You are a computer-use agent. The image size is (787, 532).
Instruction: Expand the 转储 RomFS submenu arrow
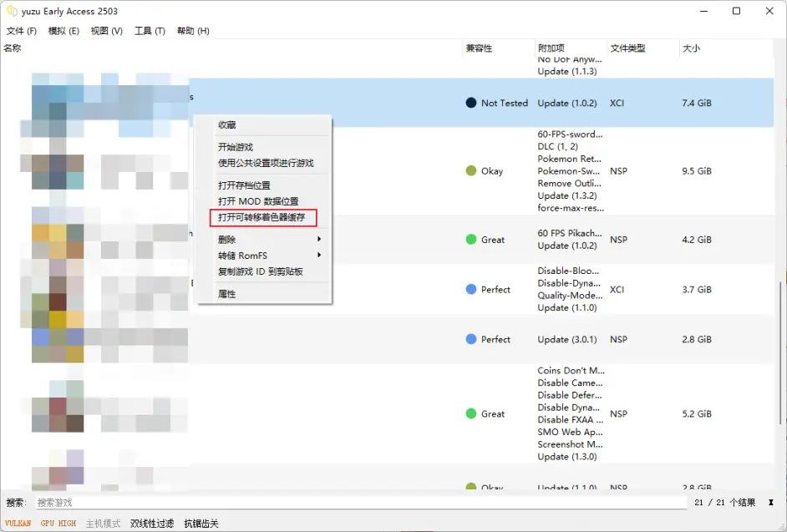[319, 256]
